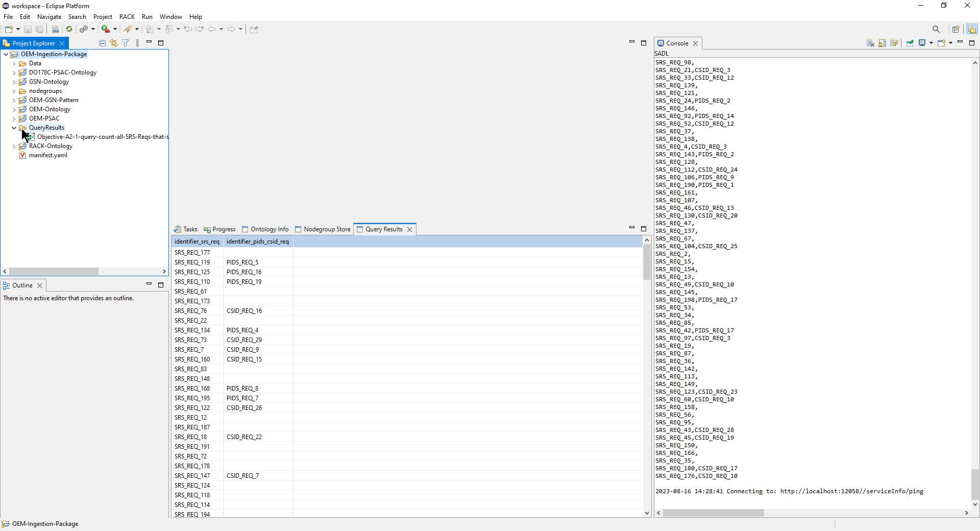Click the Clear Console icon
This screenshot has width=980, height=531.
[x=870, y=43]
